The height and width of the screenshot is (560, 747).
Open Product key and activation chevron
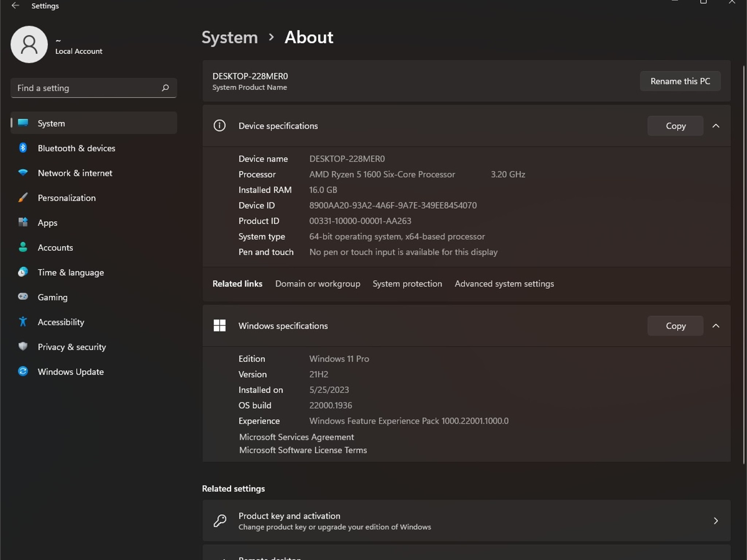click(716, 521)
